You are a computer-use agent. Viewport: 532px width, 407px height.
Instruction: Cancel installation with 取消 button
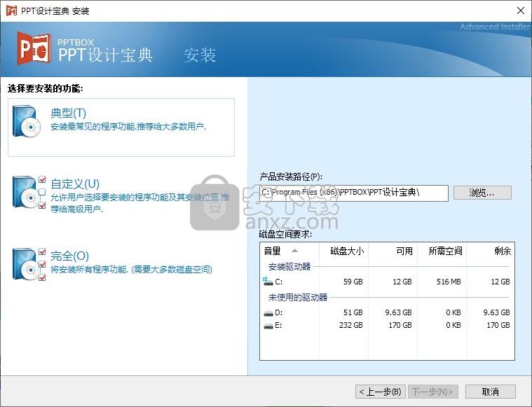click(x=490, y=392)
